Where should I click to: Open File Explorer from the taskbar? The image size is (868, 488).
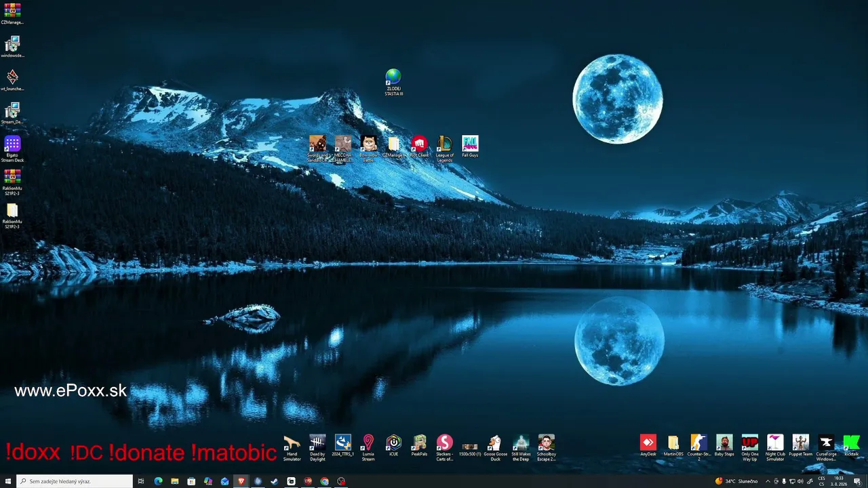pos(175,481)
